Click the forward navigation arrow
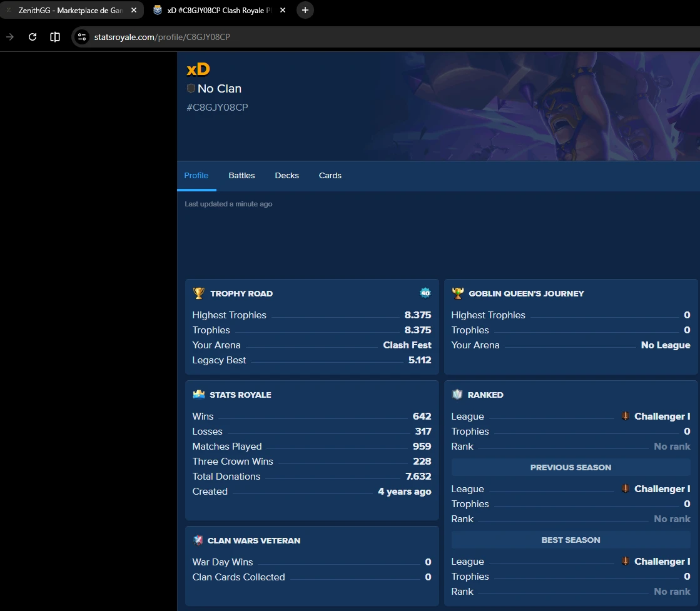700x611 pixels. pyautogui.click(x=10, y=37)
